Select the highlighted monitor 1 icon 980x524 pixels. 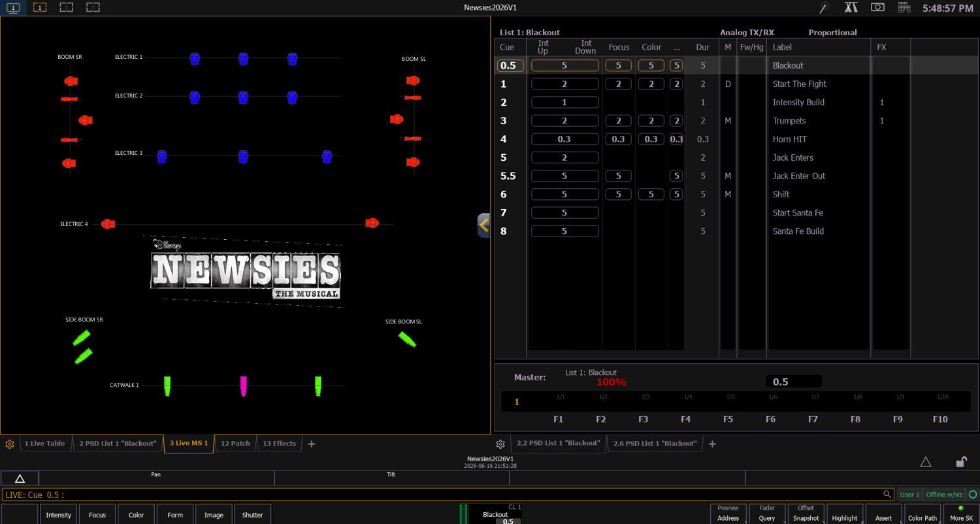13,8
